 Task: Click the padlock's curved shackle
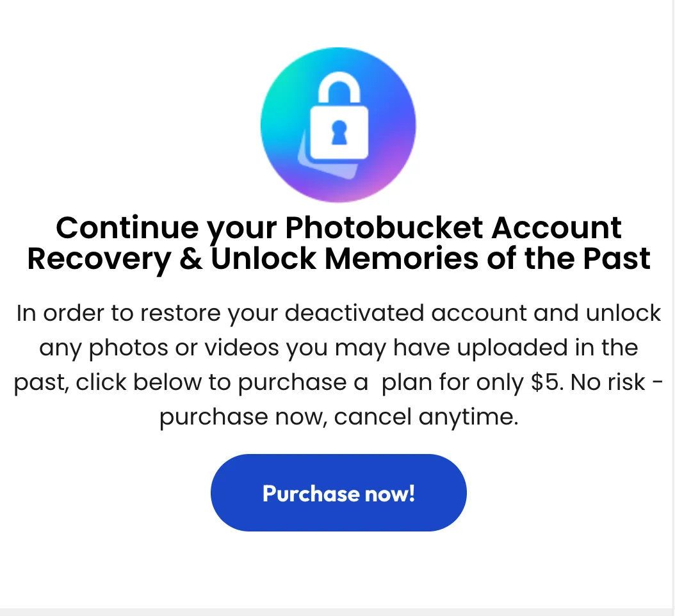click(x=339, y=86)
